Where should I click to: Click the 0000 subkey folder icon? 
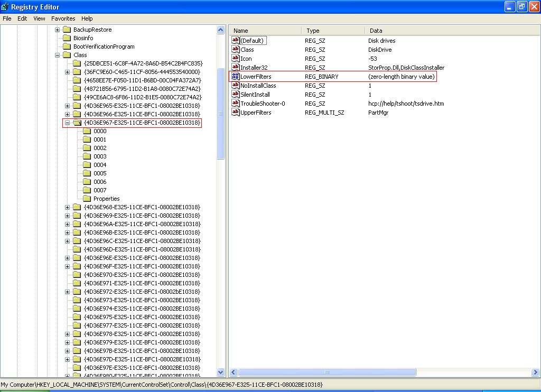[x=87, y=131]
